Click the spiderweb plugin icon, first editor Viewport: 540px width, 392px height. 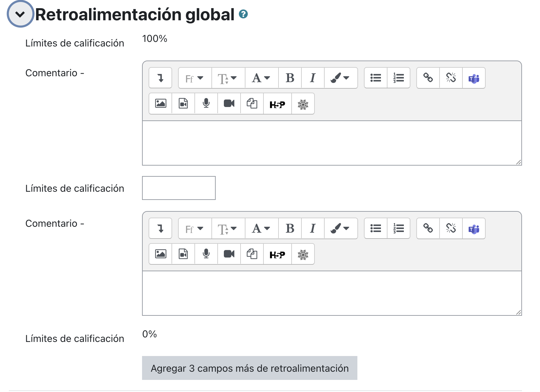(303, 103)
